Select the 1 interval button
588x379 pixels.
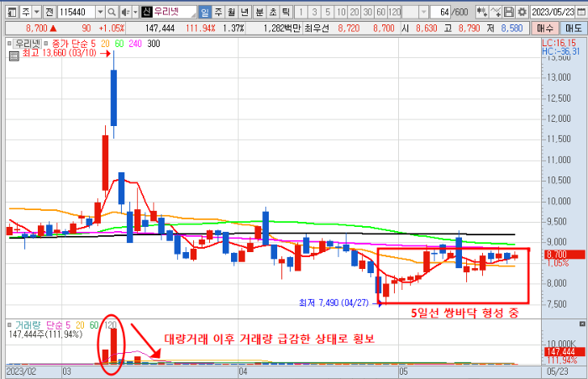pyautogui.click(x=301, y=13)
